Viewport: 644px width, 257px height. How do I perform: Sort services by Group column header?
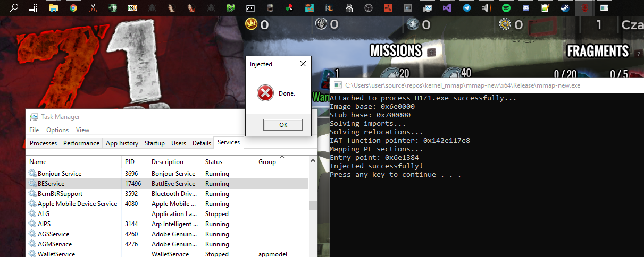(x=282, y=162)
